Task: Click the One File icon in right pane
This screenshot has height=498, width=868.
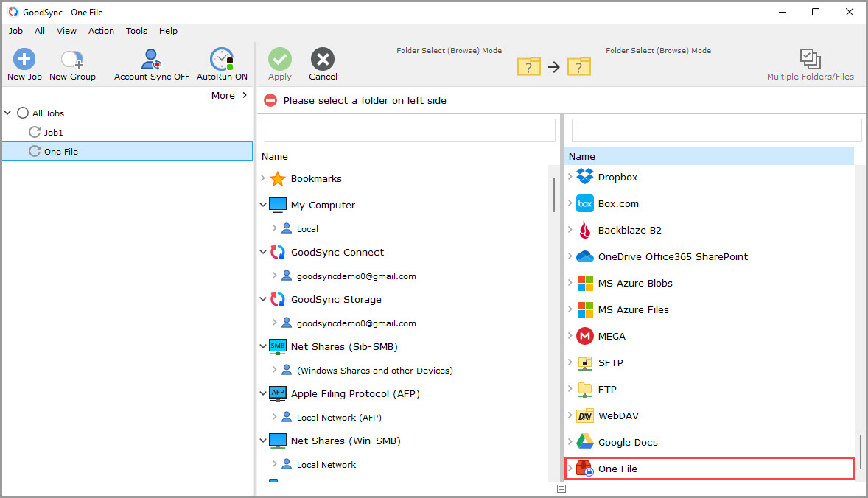Action: click(584, 469)
